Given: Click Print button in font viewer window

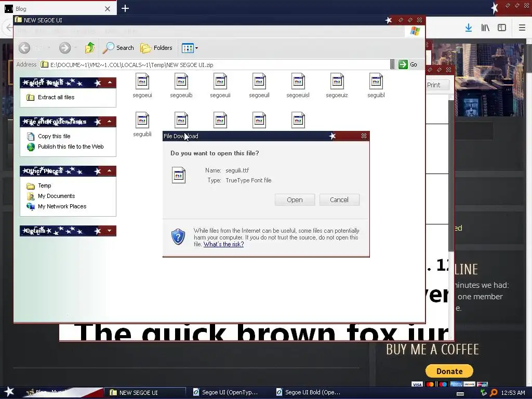Looking at the screenshot, I should (437, 85).
